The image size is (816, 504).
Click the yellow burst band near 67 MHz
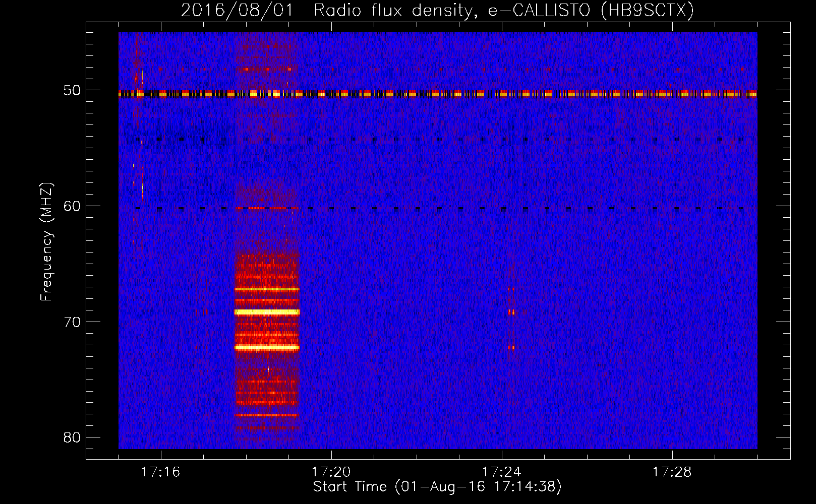(x=267, y=289)
